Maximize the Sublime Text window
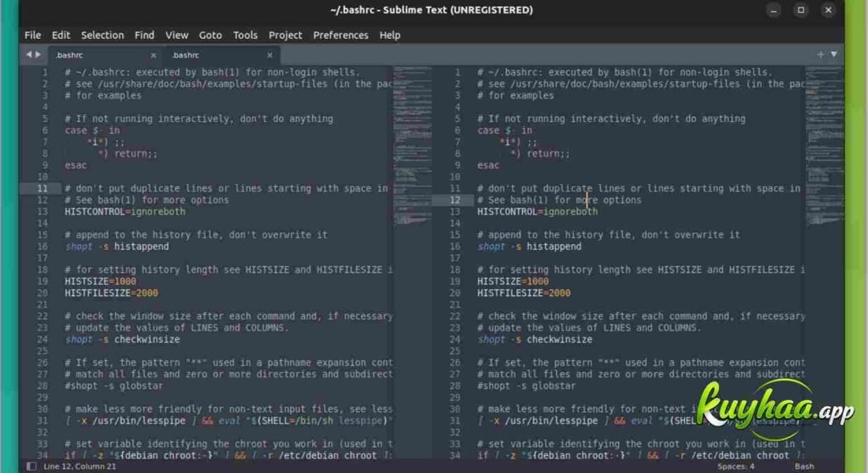Image resolution: width=868 pixels, height=473 pixels. click(x=800, y=10)
